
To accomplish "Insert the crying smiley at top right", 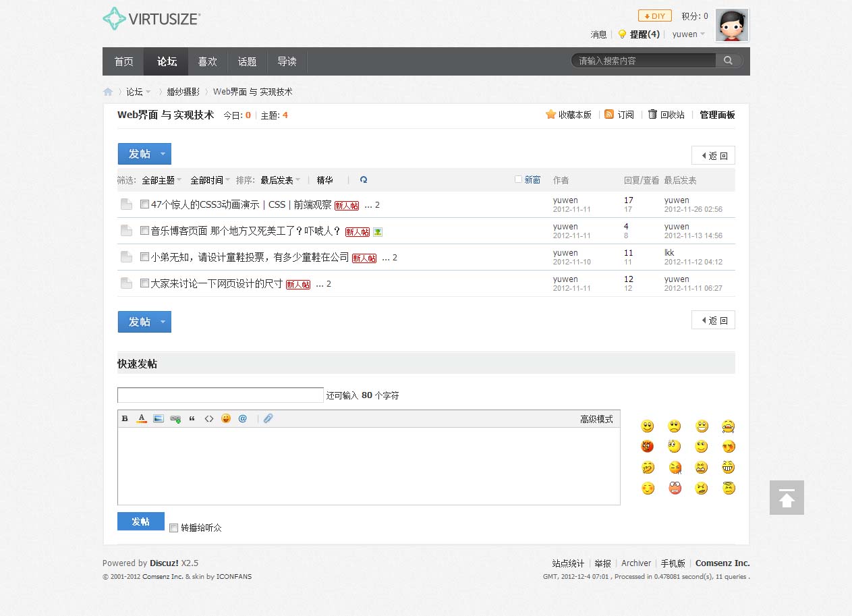I will (728, 426).
